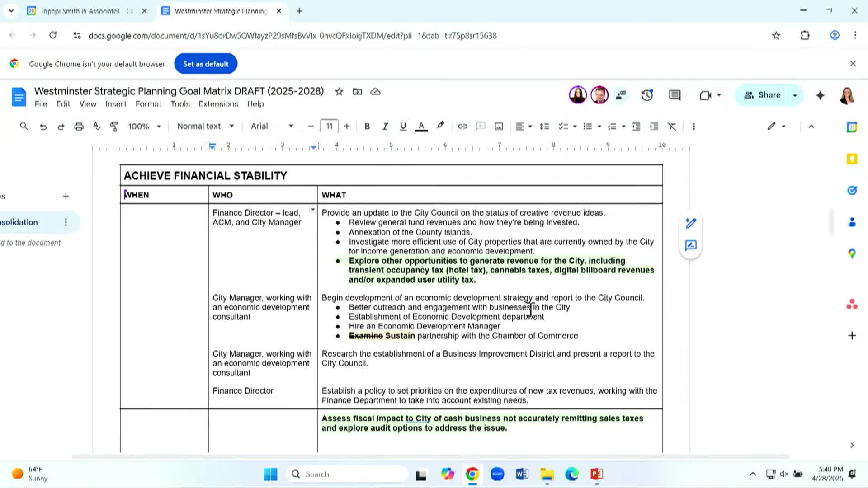868x488 pixels.
Task: Open the Insert menu
Action: (116, 104)
